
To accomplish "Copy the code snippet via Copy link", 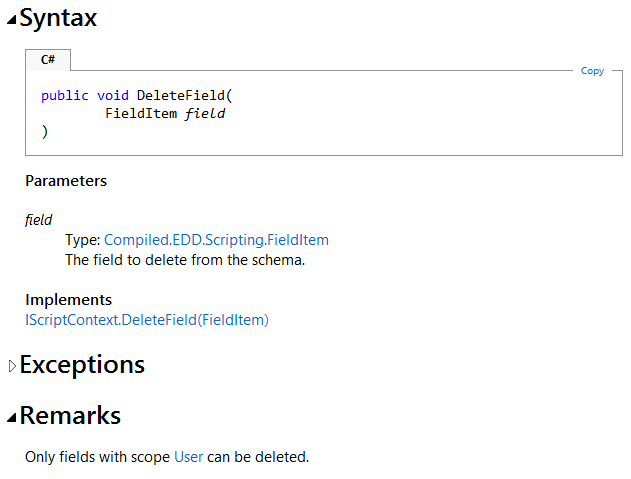I will point(592,71).
